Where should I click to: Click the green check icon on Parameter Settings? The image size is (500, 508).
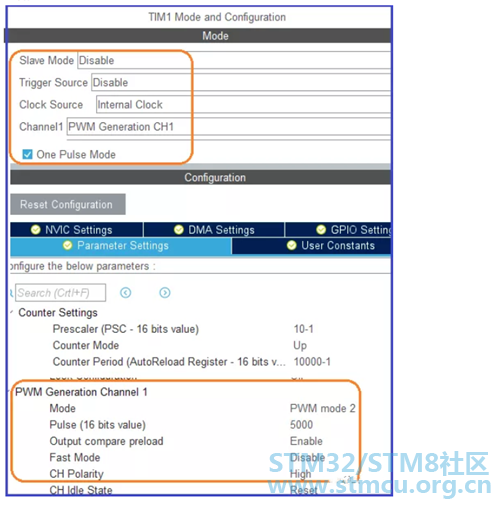[67, 246]
